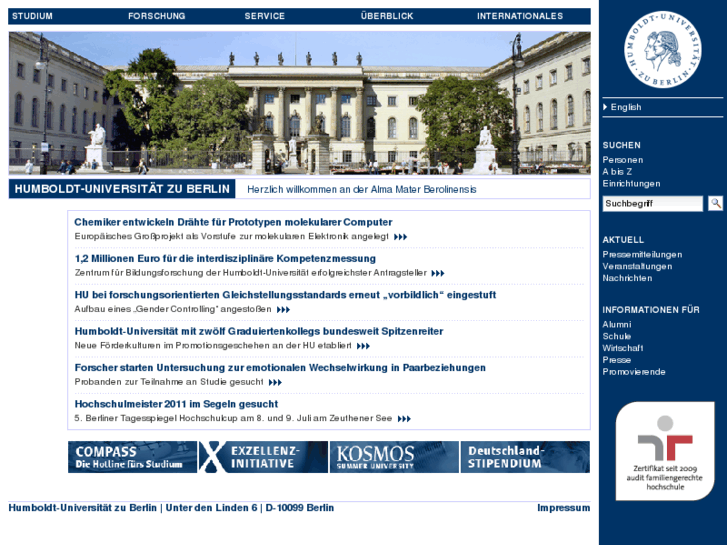Click text 'Zentrum für Bildungsforschung der Humboldt-Universität'

[191, 273]
